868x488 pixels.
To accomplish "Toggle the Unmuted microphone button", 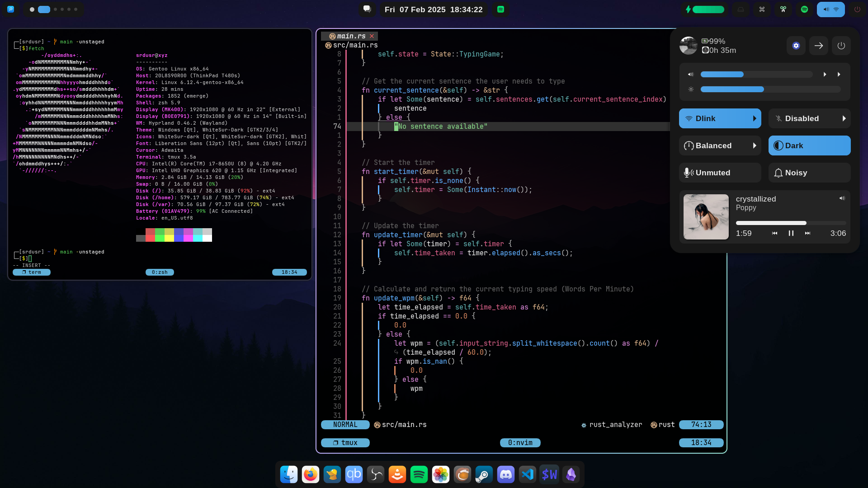I will [x=720, y=173].
